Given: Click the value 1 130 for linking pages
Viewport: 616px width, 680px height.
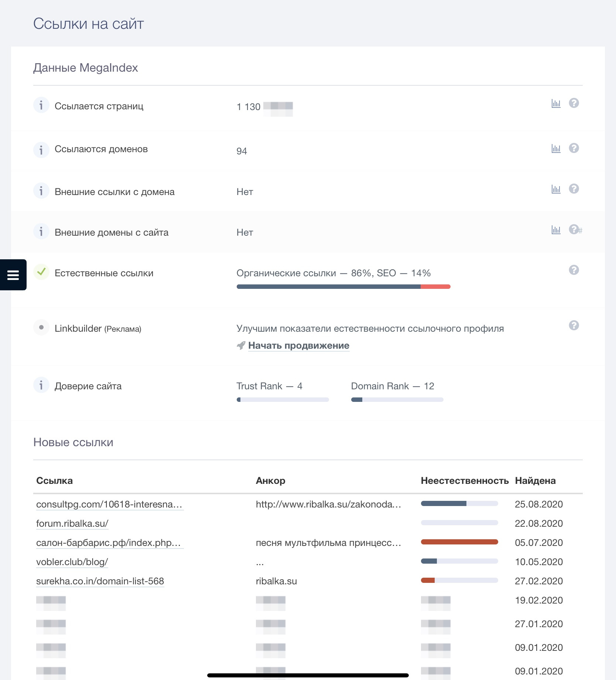Looking at the screenshot, I should (249, 107).
